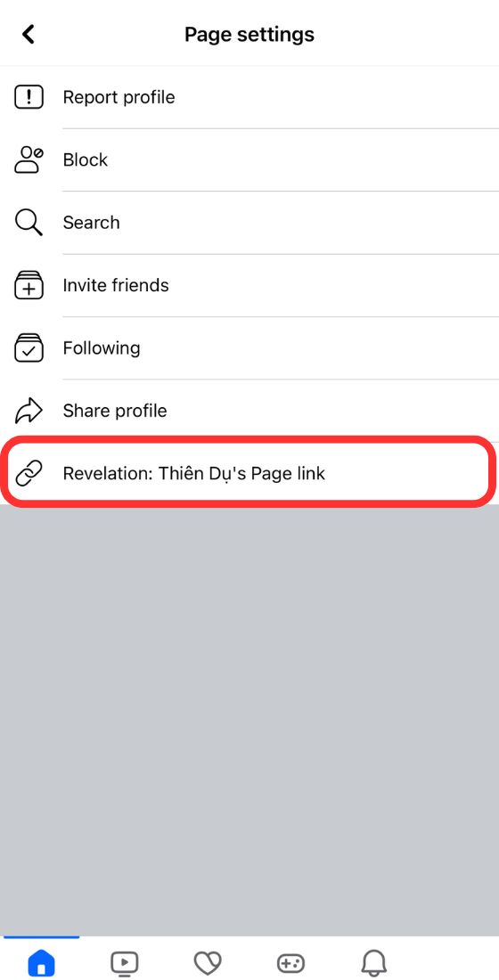This screenshot has height=980, width=499.
Task: Choose the Search option text
Action: [x=91, y=223]
